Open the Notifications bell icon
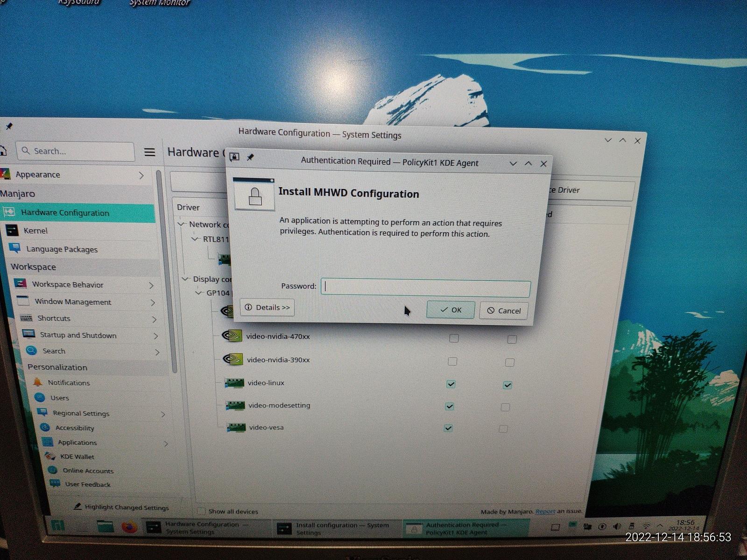This screenshot has width=747, height=560. [38, 382]
